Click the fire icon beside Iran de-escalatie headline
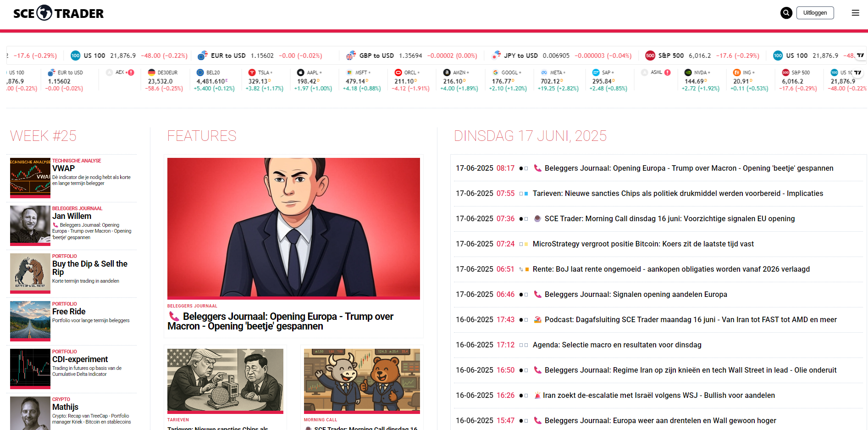 point(537,395)
